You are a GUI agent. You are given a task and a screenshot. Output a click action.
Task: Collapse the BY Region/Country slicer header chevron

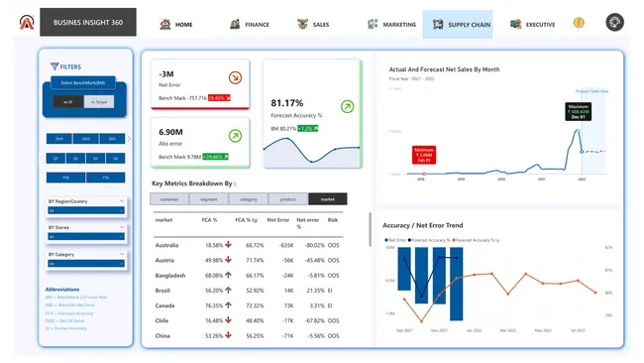[x=122, y=201]
